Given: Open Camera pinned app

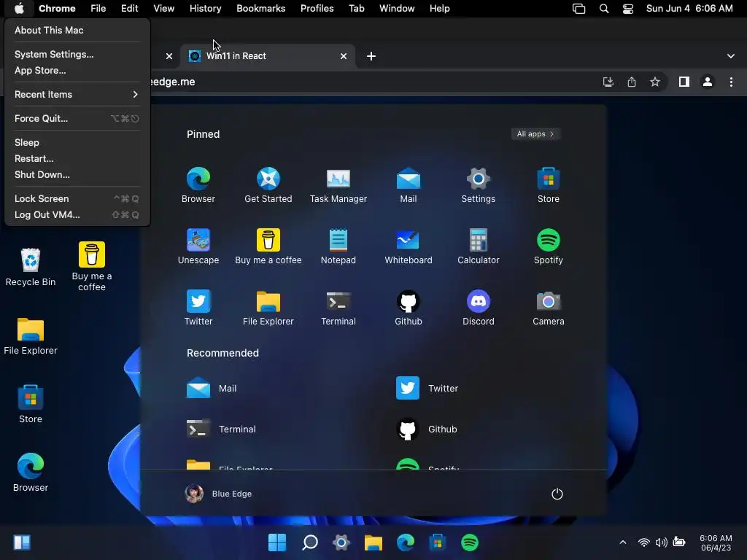Looking at the screenshot, I should tap(549, 308).
